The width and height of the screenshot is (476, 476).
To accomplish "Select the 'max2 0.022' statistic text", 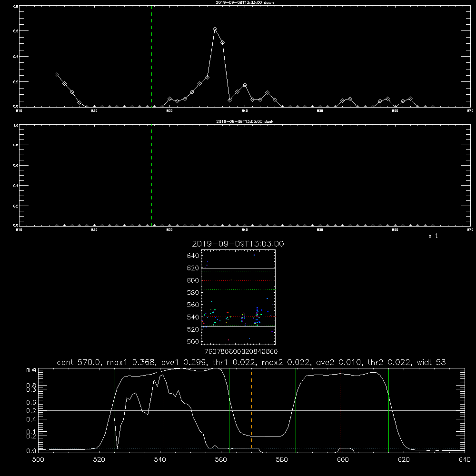I will (287, 362).
